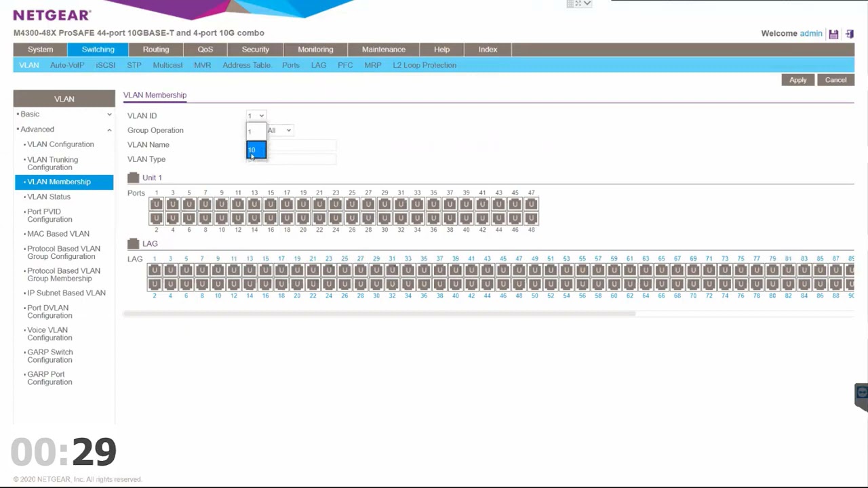Screen dimensions: 868x488
Task: Open the VLAN ID dropdown
Action: pos(256,116)
